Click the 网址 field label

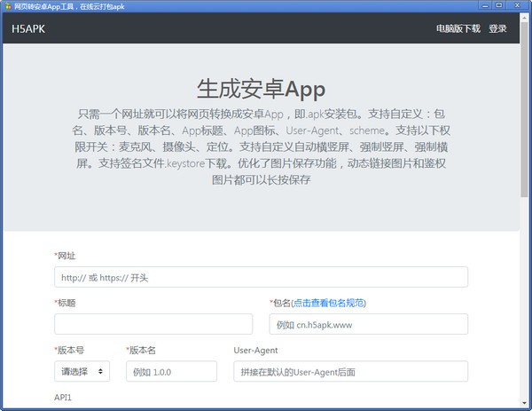[66, 256]
